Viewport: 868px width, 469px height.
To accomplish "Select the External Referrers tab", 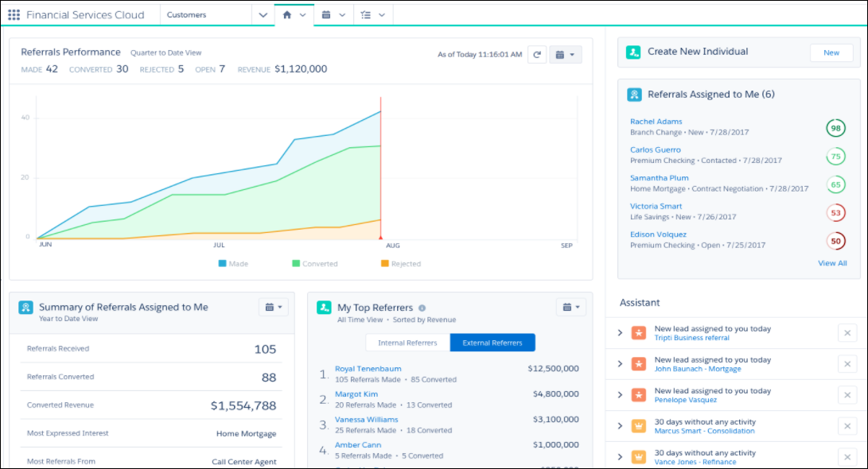I will click(x=492, y=343).
